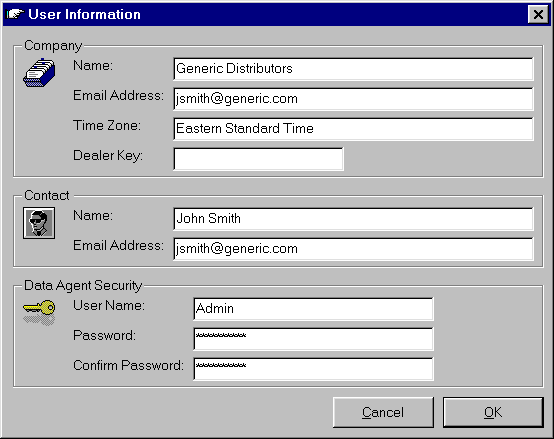This screenshot has height=439, width=554.
Task: Click the User Information title bar text
Action: tap(84, 14)
